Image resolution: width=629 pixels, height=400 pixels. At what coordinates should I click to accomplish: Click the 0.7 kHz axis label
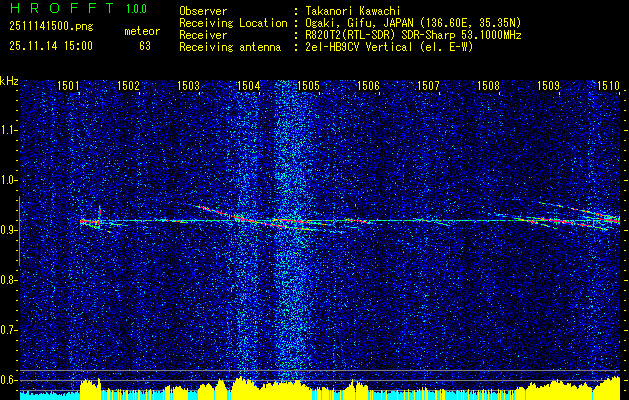[x=9, y=330]
